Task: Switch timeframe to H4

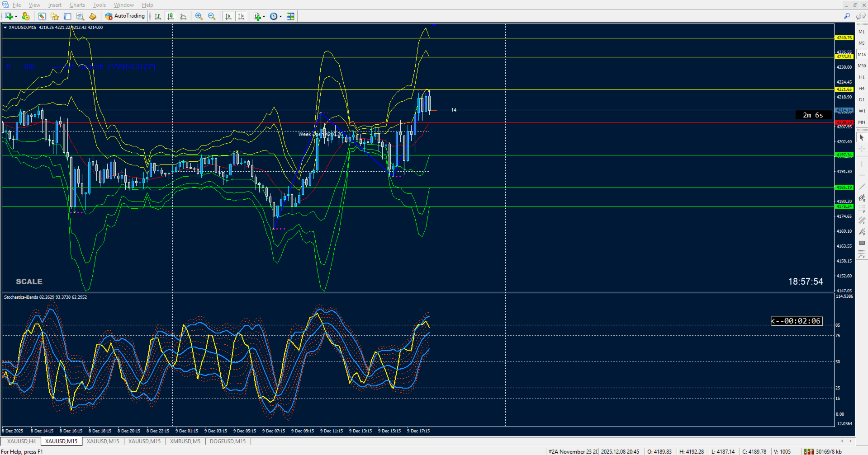Action: click(x=862, y=89)
